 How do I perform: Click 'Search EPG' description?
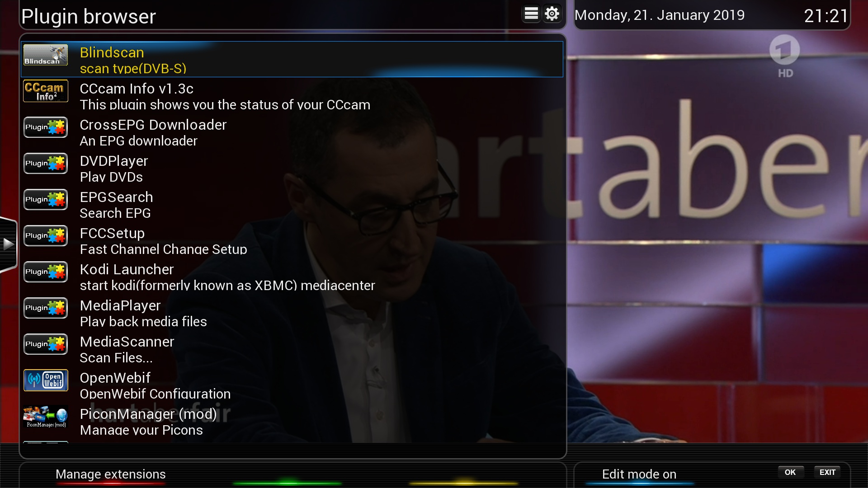pos(115,213)
